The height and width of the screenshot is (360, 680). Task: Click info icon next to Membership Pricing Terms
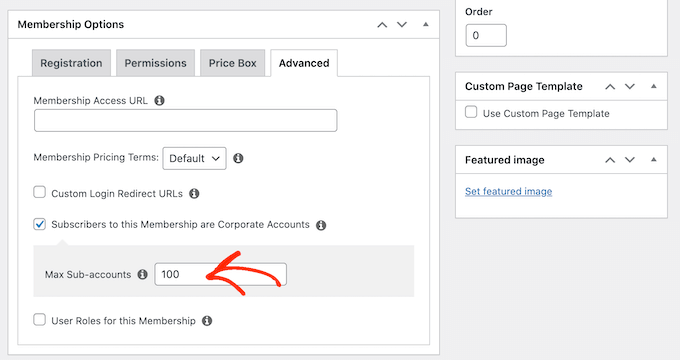tap(238, 158)
